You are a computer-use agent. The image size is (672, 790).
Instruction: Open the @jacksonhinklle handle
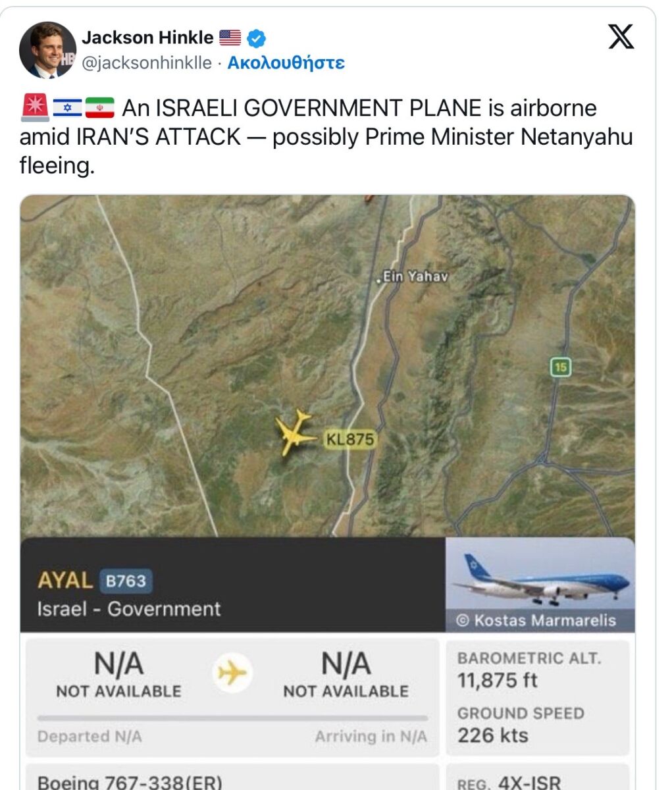click(146, 63)
